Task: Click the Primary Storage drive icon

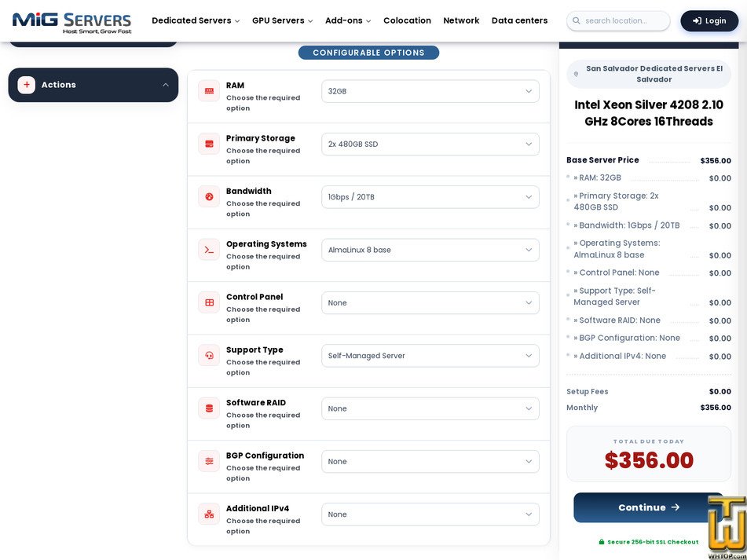Action: click(x=209, y=144)
